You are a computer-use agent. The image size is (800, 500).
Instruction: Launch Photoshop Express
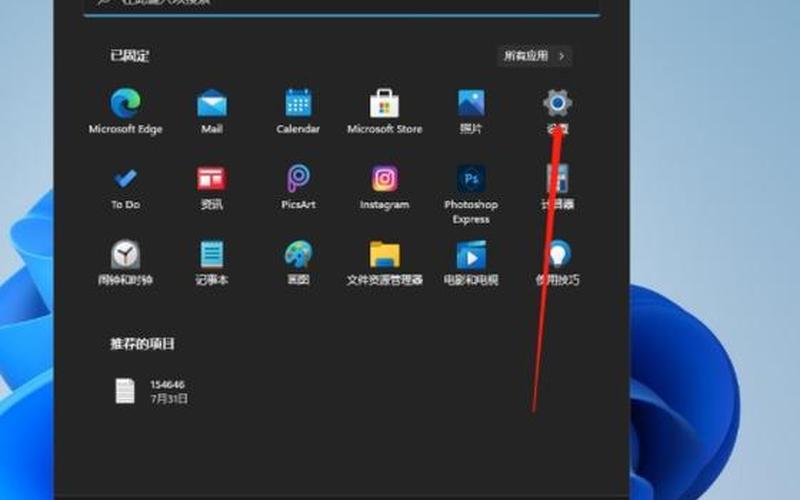(471, 194)
